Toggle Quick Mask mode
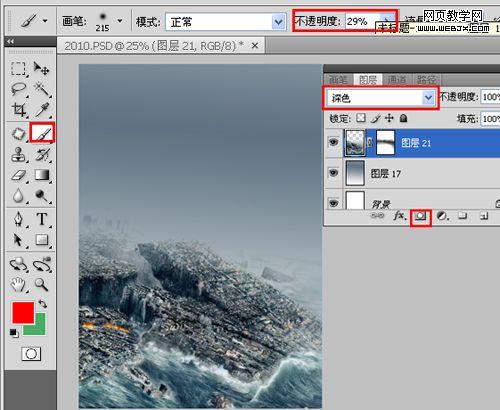The height and width of the screenshot is (410, 500). coord(31,354)
